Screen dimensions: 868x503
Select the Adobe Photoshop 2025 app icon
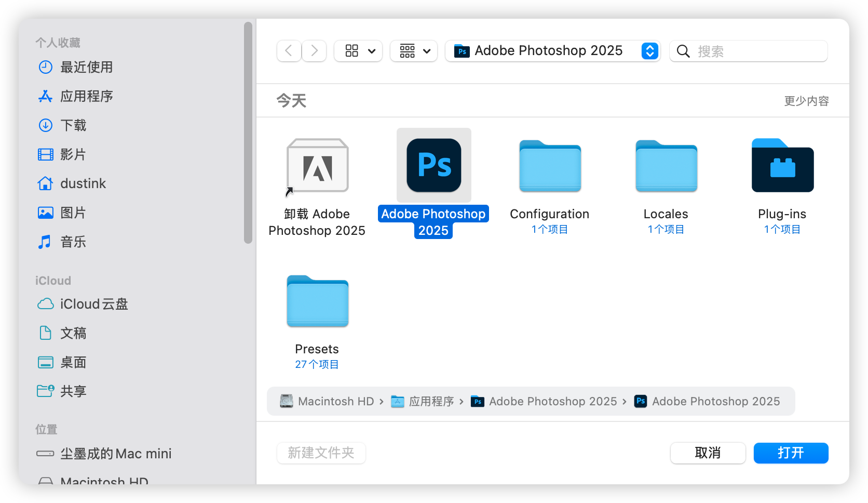[x=434, y=165]
